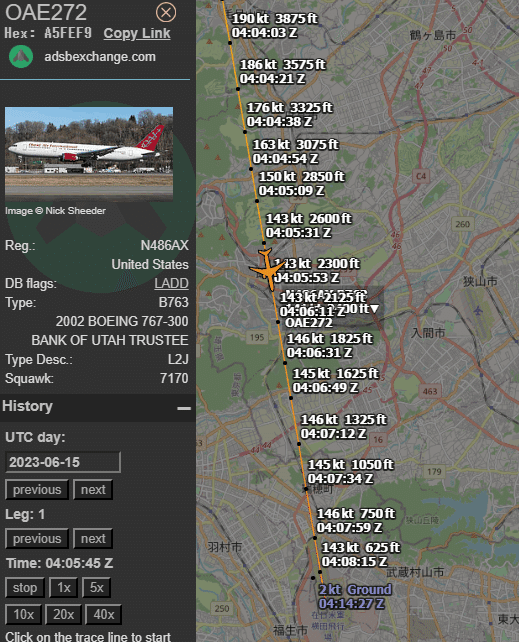Click the UTC day date field
This screenshot has height=642, width=519.
[63, 462]
